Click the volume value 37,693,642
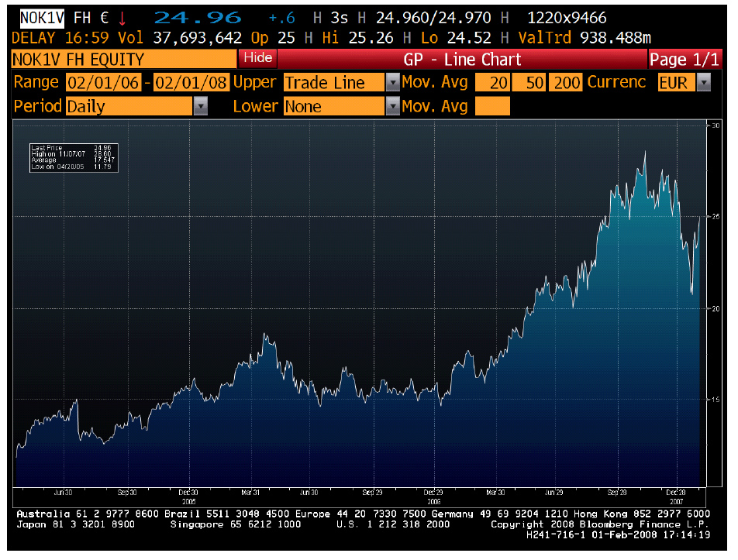The height and width of the screenshot is (560, 738). [197, 38]
